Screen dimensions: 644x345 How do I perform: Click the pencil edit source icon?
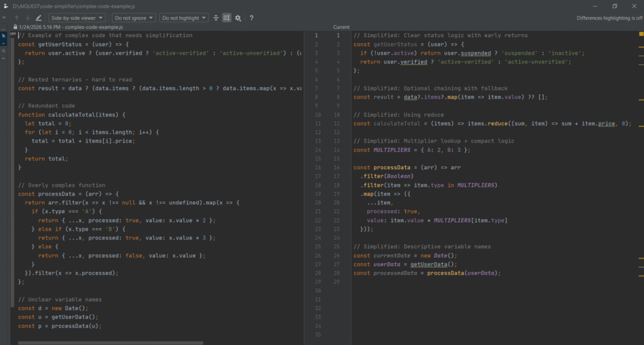point(38,18)
